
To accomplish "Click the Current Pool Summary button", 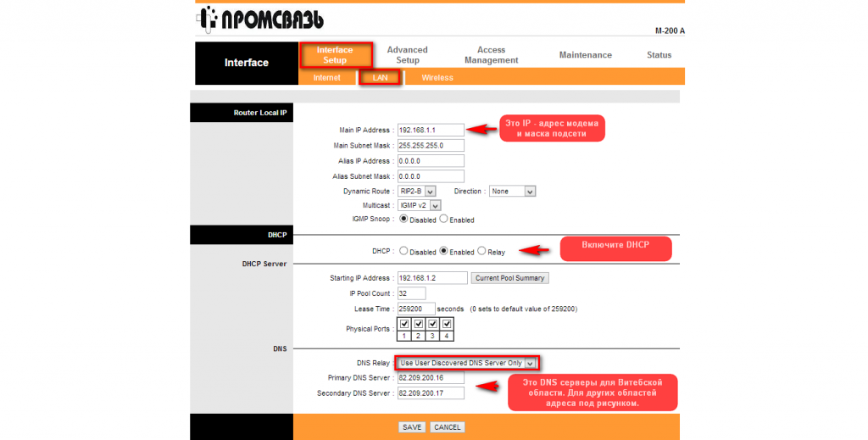I will (x=510, y=278).
